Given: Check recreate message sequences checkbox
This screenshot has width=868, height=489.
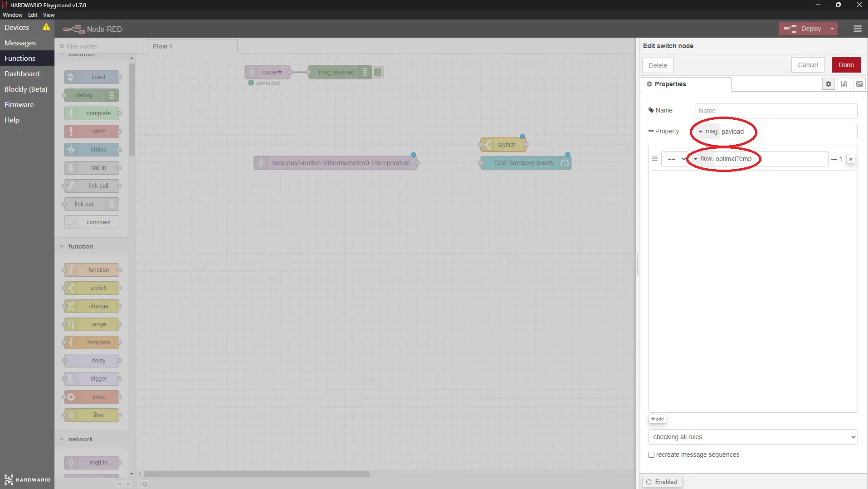Looking at the screenshot, I should [x=651, y=455].
